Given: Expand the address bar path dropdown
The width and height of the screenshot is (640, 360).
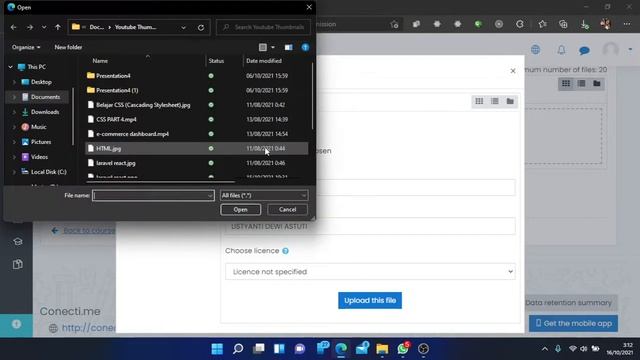Looking at the screenshot, I should click(183, 27).
